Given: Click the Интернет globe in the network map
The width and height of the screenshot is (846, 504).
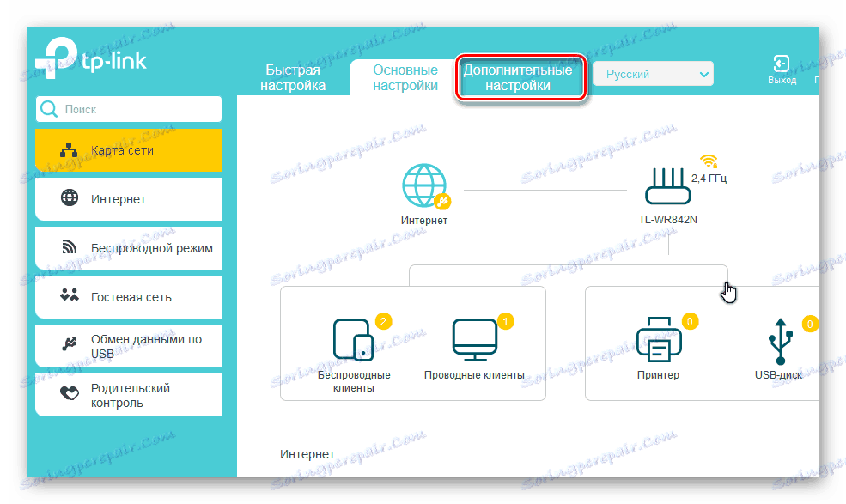Looking at the screenshot, I should (x=425, y=185).
